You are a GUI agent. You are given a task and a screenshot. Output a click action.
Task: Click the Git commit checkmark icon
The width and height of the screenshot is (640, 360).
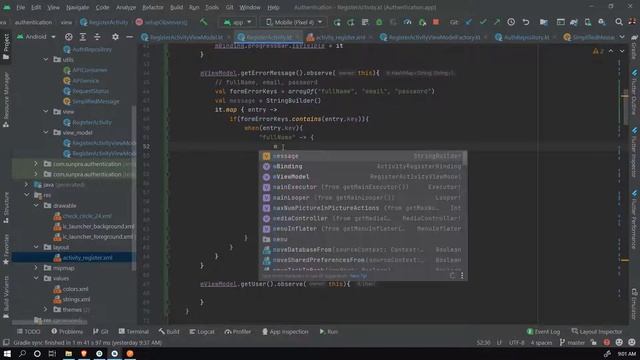pyautogui.click(x=483, y=22)
